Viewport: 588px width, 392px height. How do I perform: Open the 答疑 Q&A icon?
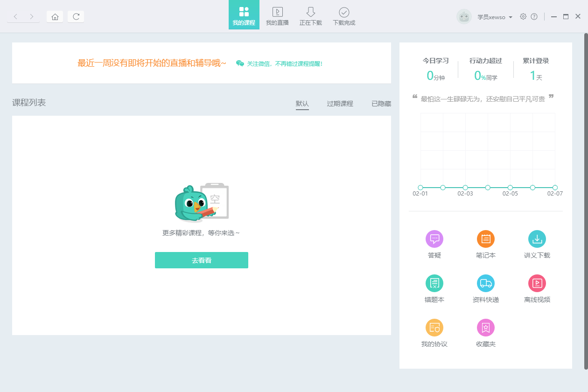[434, 239]
